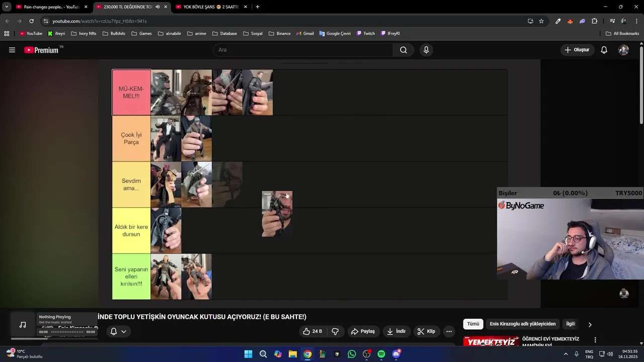Create a clip with Klip button
Viewport: 644px width, 362px height.
pyautogui.click(x=426, y=331)
